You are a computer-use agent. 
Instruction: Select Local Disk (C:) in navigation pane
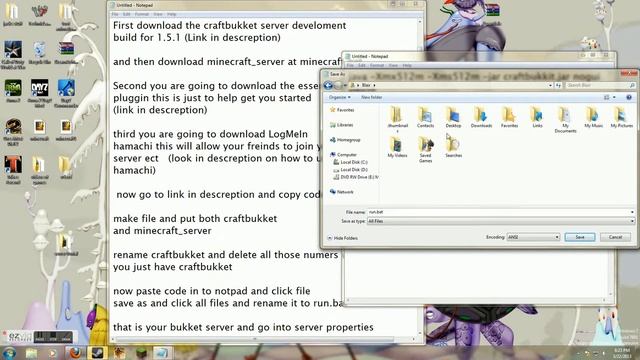click(351, 162)
